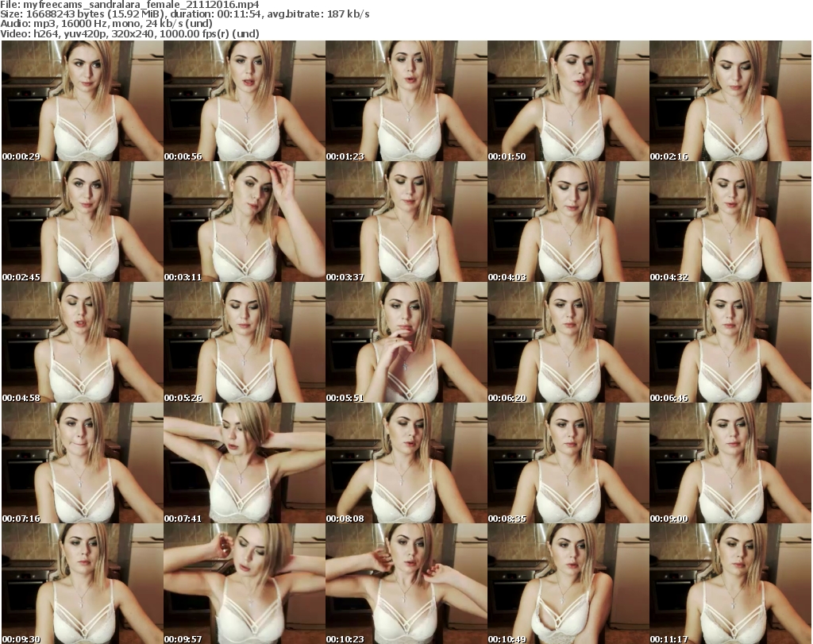The width and height of the screenshot is (813, 644).
Task: Select the thumbnail timestamped 00:02:16
Action: [x=730, y=101]
